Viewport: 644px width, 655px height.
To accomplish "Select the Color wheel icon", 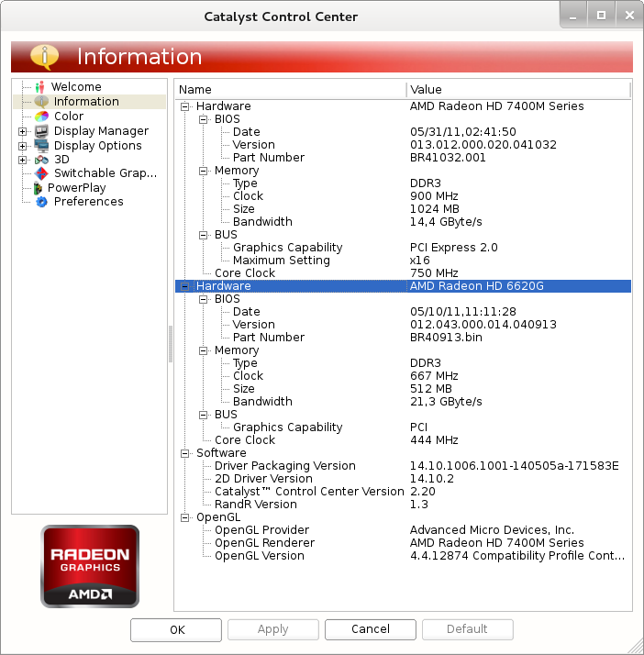I will [x=41, y=117].
